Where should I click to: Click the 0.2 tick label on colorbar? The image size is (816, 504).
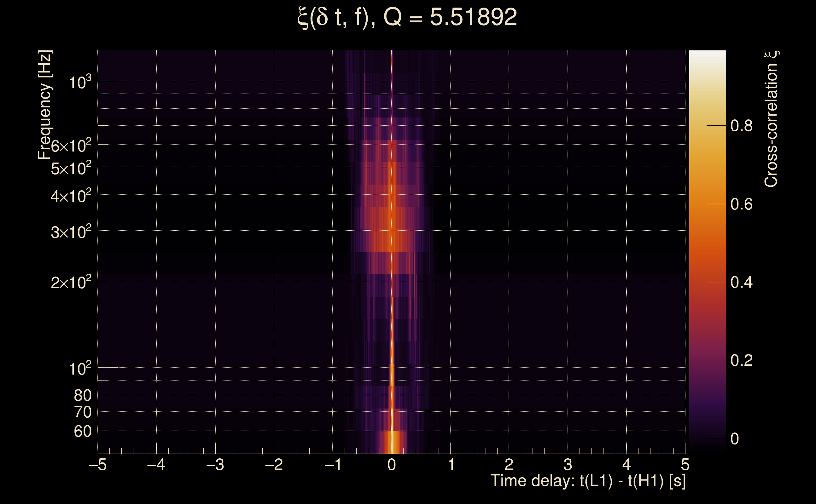[x=741, y=360]
